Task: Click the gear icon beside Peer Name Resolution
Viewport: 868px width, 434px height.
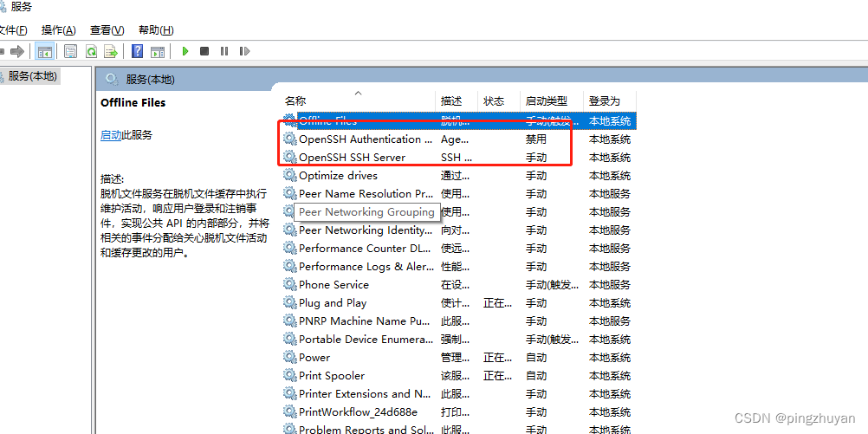Action: 290,194
